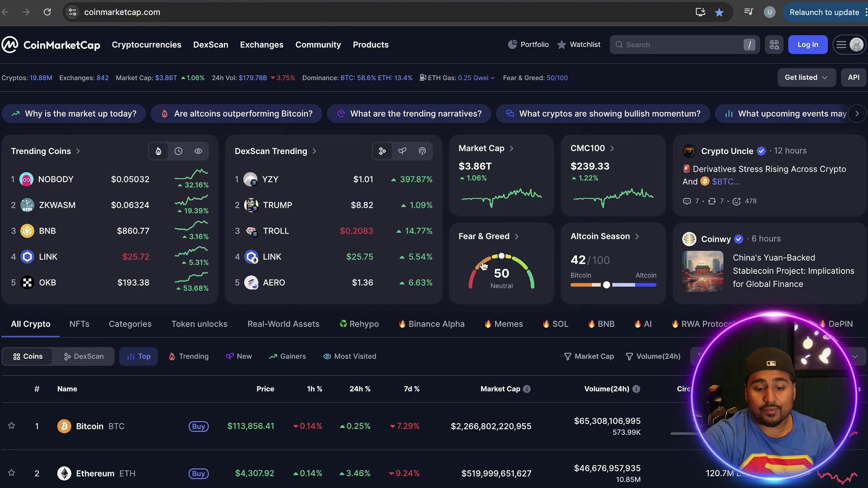Reload the page with browser refresh icon

coord(47,12)
